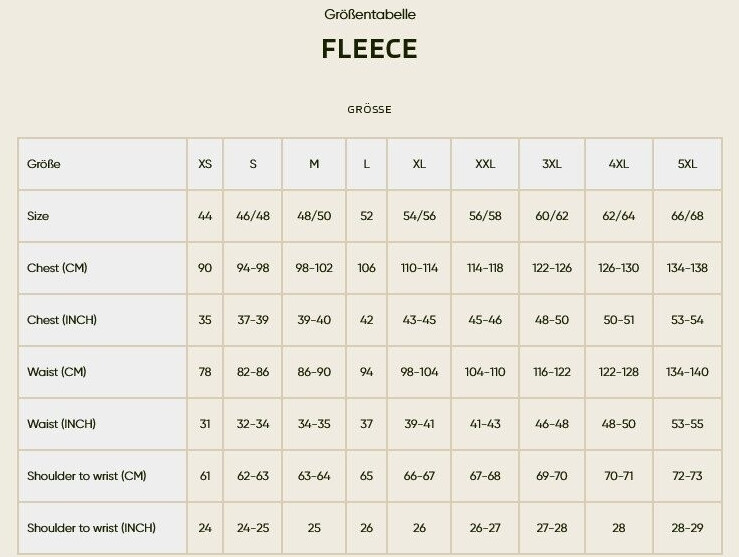The width and height of the screenshot is (739, 557).
Task: Click the Größentabelle title text
Action: click(x=369, y=15)
